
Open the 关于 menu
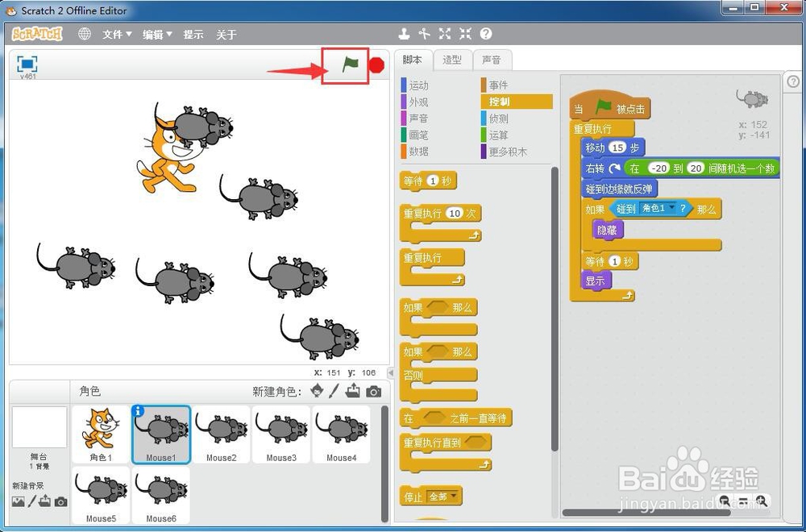coord(226,35)
